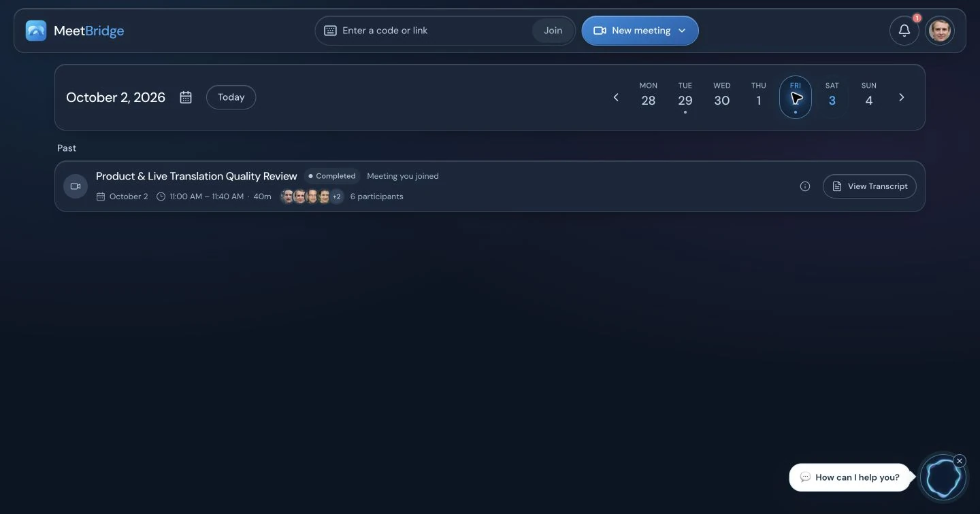Viewport: 980px width, 514px height.
Task: Go to next week arrow
Action: coord(902,97)
